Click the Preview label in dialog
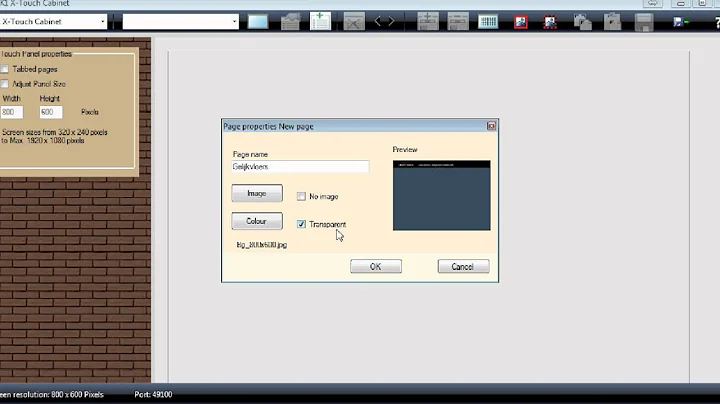 click(405, 150)
